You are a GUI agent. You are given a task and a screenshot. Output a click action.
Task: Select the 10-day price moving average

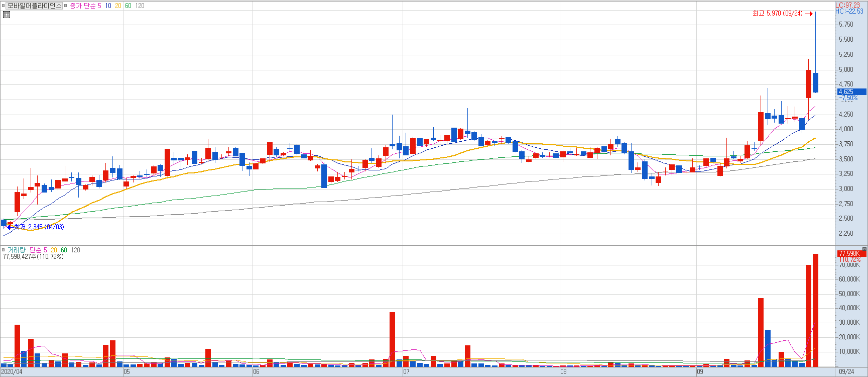coord(108,6)
